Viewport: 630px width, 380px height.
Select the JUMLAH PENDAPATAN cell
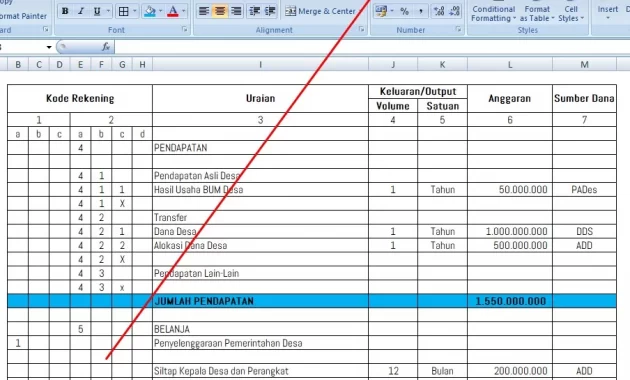tap(260, 301)
